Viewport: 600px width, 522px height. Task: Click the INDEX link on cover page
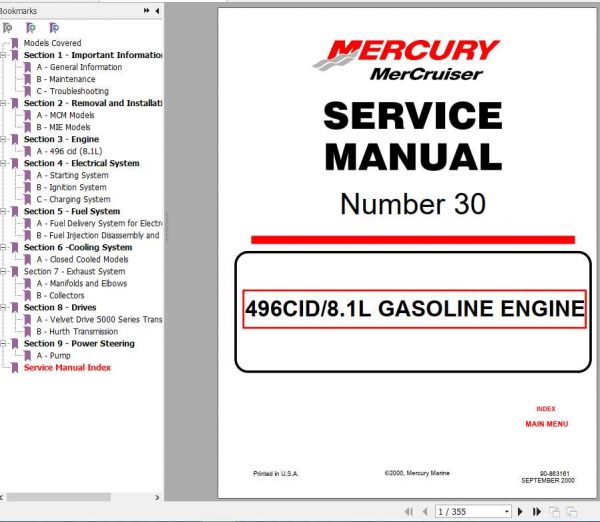point(546,409)
